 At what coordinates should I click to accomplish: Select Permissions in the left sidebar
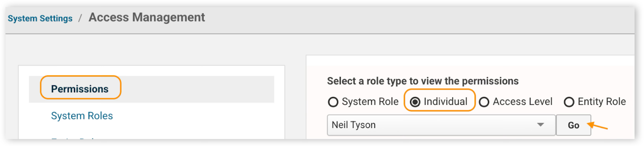pos(80,89)
